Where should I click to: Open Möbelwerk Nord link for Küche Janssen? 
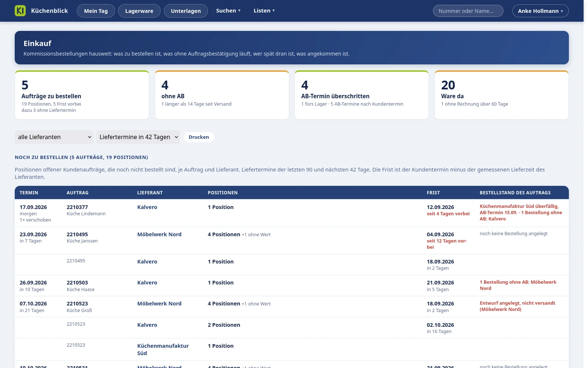tap(159, 234)
